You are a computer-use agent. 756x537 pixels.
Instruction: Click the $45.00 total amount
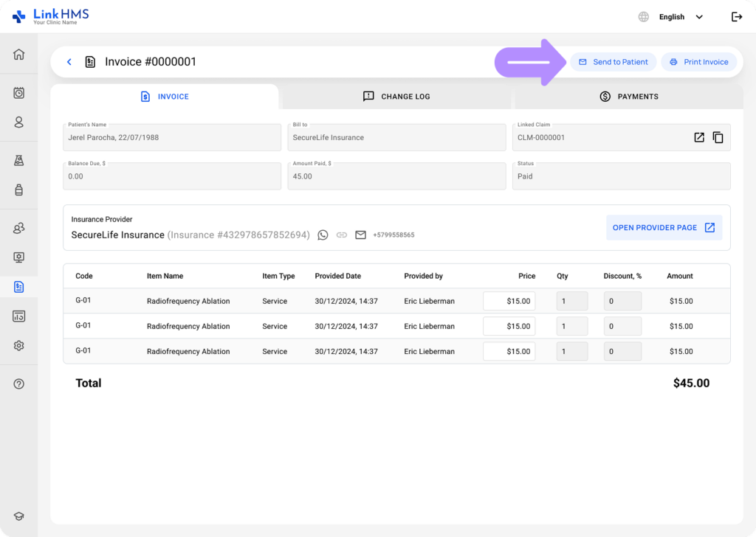(691, 383)
